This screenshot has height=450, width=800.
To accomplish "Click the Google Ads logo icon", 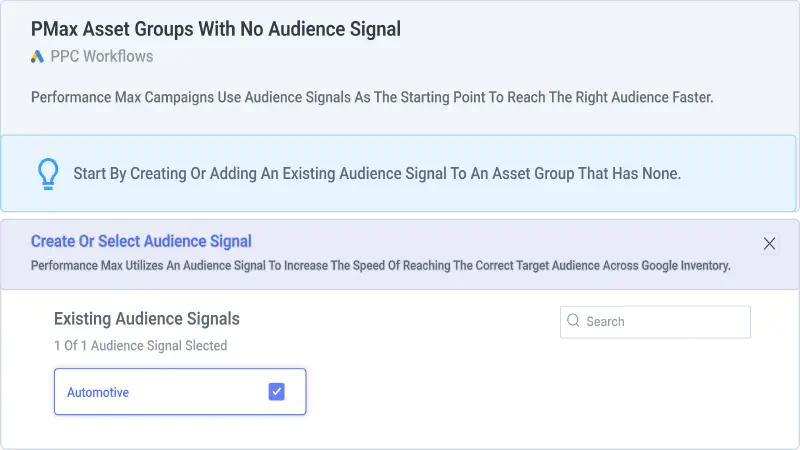I will (x=37, y=57).
